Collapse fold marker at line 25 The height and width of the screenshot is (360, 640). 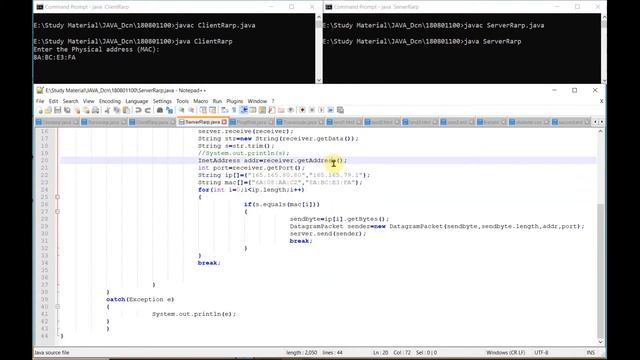click(58, 197)
